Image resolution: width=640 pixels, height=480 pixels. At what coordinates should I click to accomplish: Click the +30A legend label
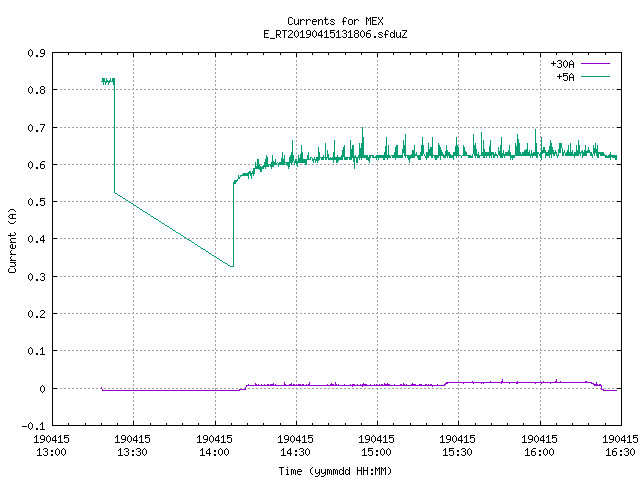(x=562, y=64)
